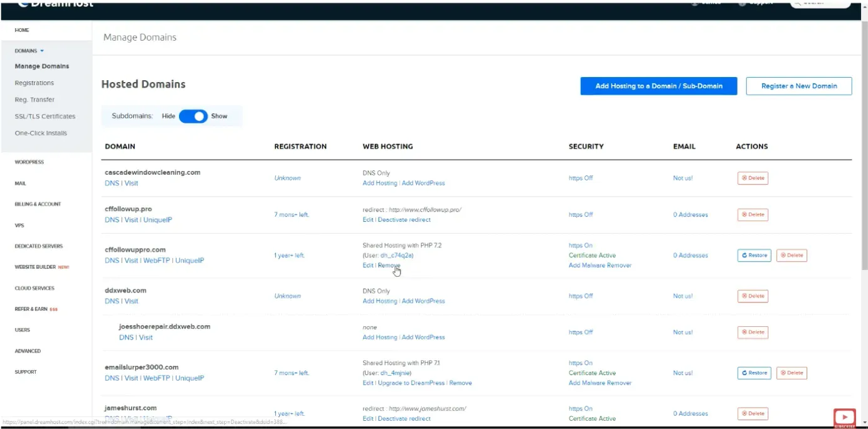Open HOME in the sidebar
868x429 pixels.
click(22, 30)
